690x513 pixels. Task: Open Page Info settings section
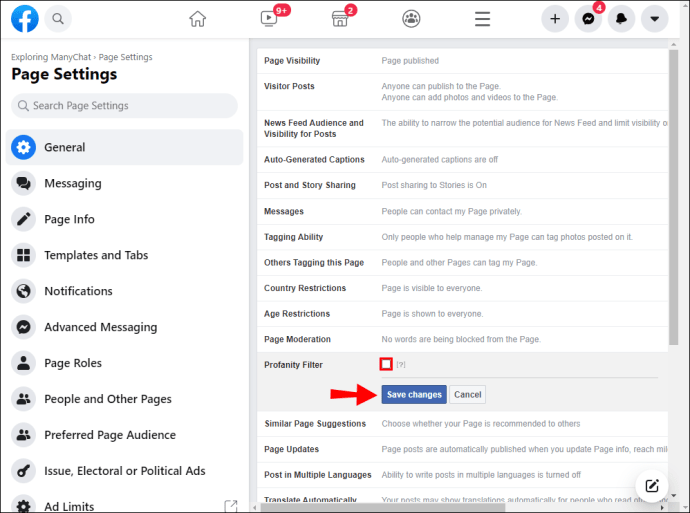[125, 219]
